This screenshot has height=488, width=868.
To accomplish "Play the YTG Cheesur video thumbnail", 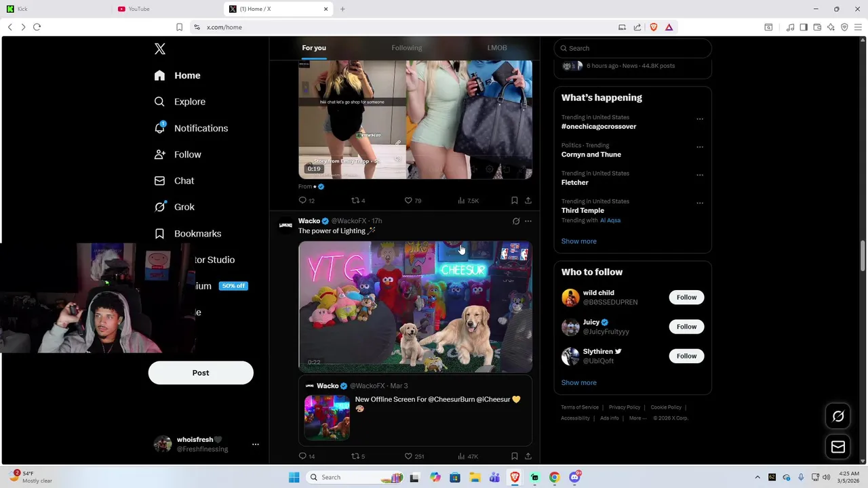I will (x=416, y=306).
